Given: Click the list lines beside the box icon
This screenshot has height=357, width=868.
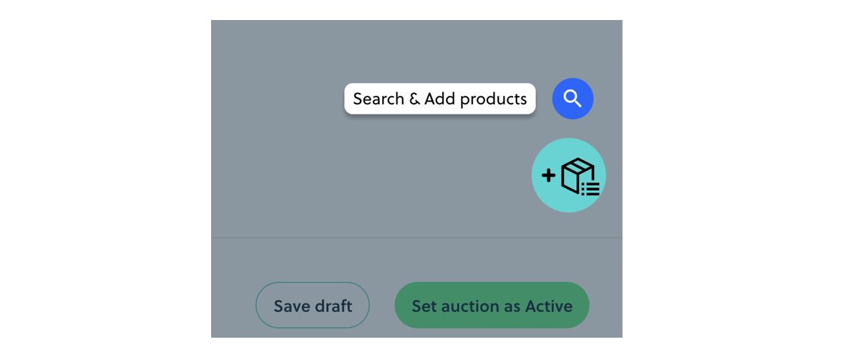Looking at the screenshot, I should [590, 189].
